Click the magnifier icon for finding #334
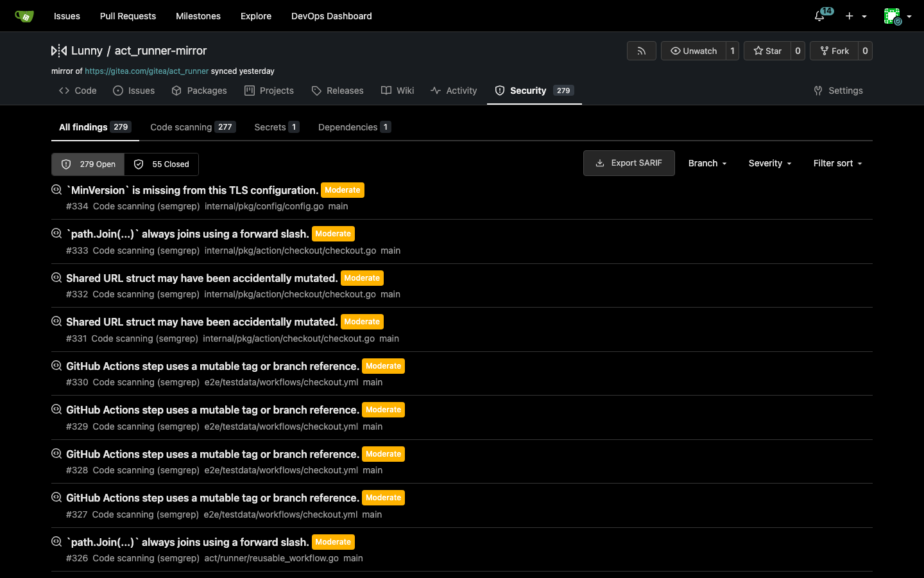 click(x=56, y=189)
